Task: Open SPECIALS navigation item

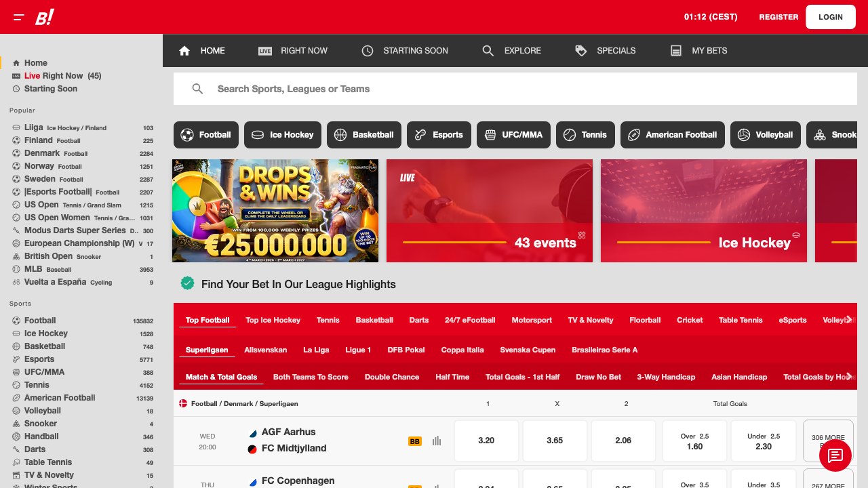Action: click(x=605, y=51)
